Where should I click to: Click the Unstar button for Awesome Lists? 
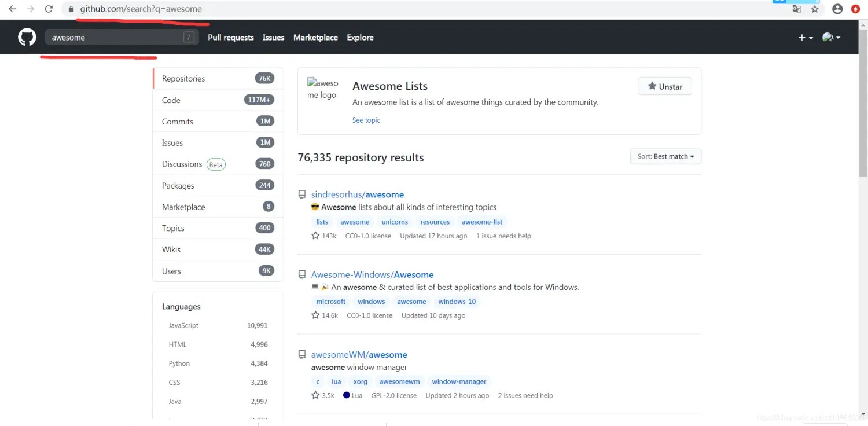point(664,86)
